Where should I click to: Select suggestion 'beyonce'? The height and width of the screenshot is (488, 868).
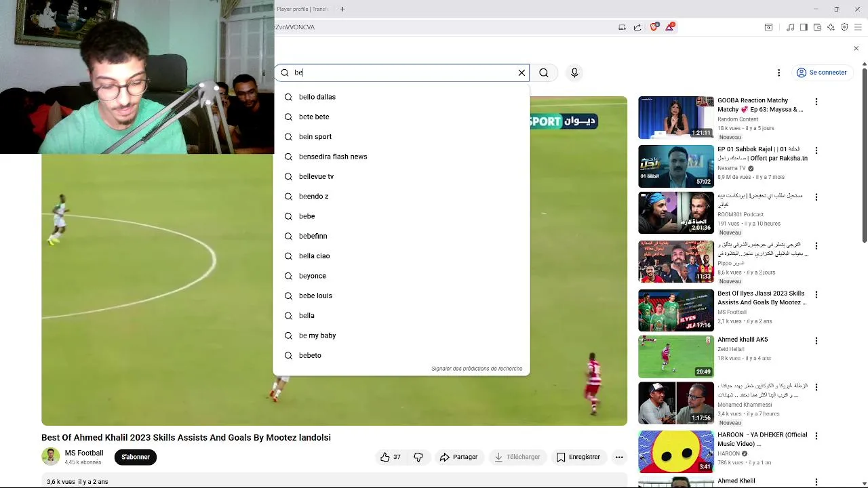401,276
